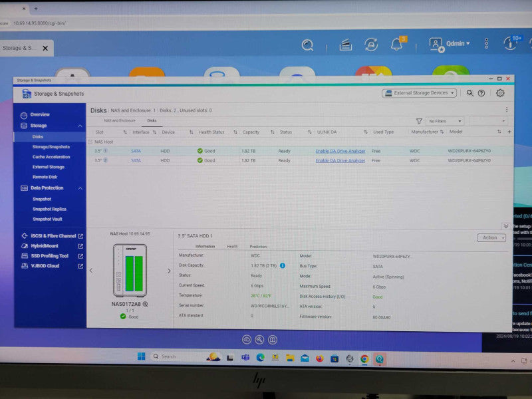Open background tasks stack icon in top bar
Image resolution: width=532 pixels, height=399 pixels.
[345, 45]
